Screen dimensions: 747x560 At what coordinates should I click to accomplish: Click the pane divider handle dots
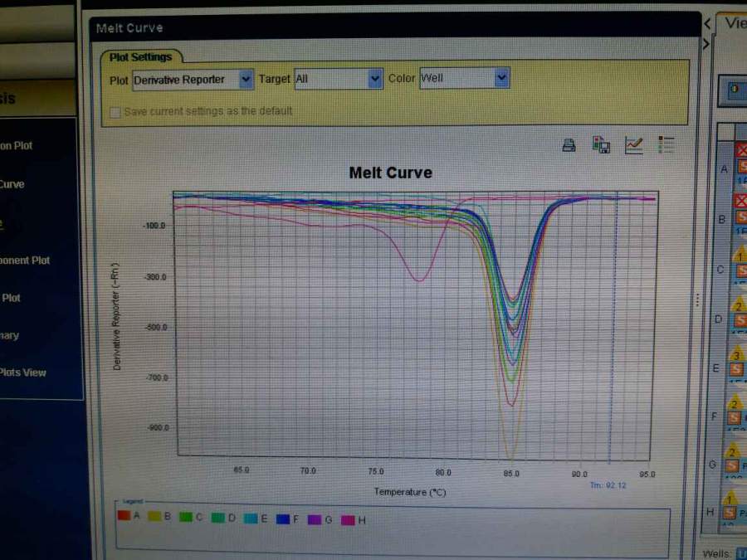click(697, 299)
